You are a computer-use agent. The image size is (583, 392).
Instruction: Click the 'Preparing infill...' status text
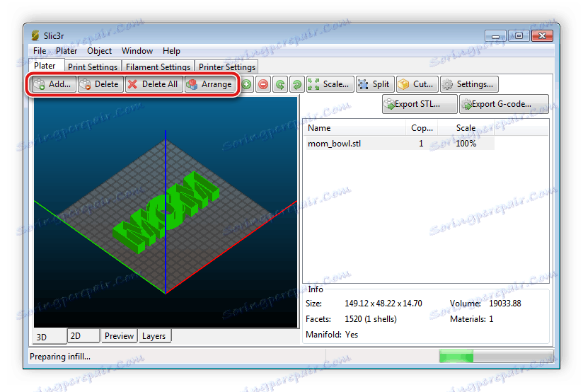point(60,357)
